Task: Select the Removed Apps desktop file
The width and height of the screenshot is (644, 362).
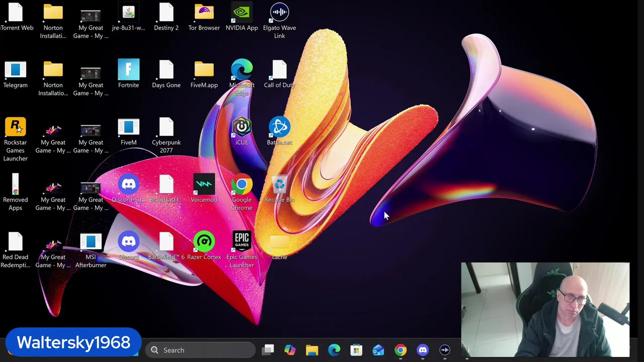Action: pyautogui.click(x=15, y=193)
